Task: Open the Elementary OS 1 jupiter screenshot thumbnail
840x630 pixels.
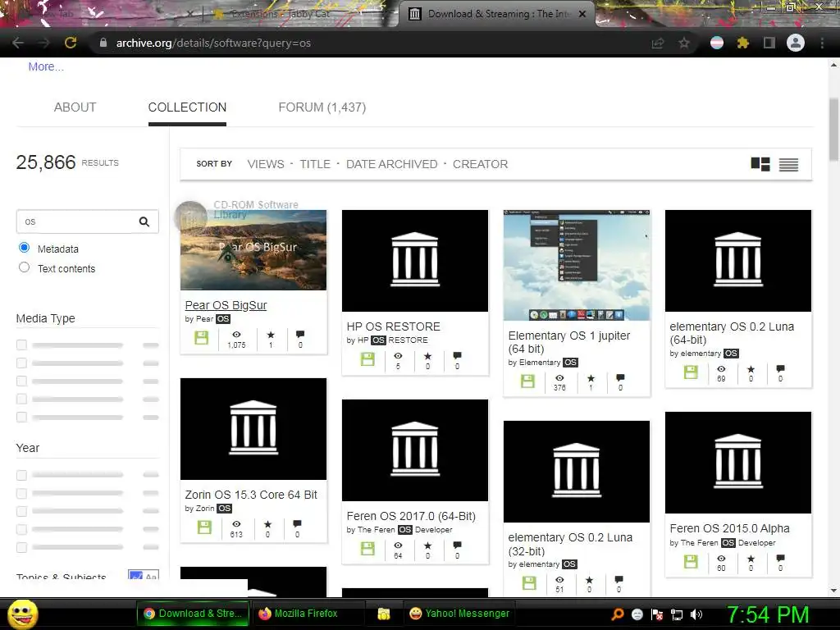Action: tap(577, 265)
